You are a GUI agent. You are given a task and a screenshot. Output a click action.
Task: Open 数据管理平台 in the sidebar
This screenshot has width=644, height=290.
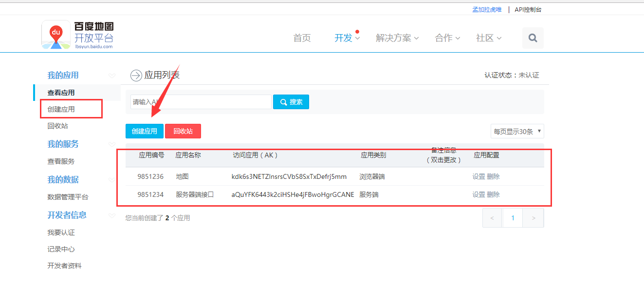click(68, 197)
